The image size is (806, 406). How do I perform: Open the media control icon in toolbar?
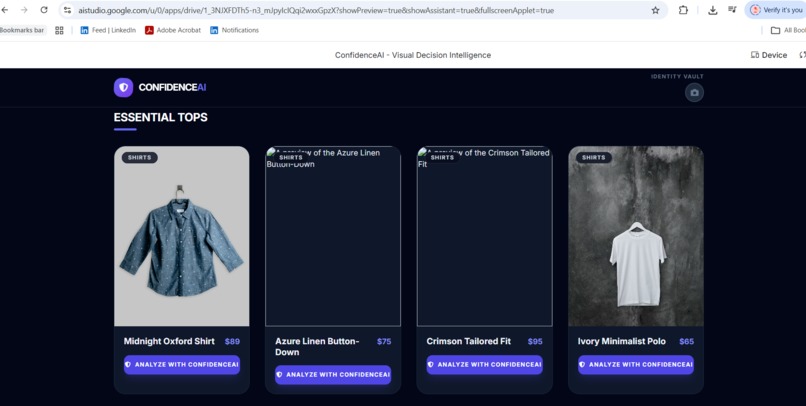tap(732, 10)
